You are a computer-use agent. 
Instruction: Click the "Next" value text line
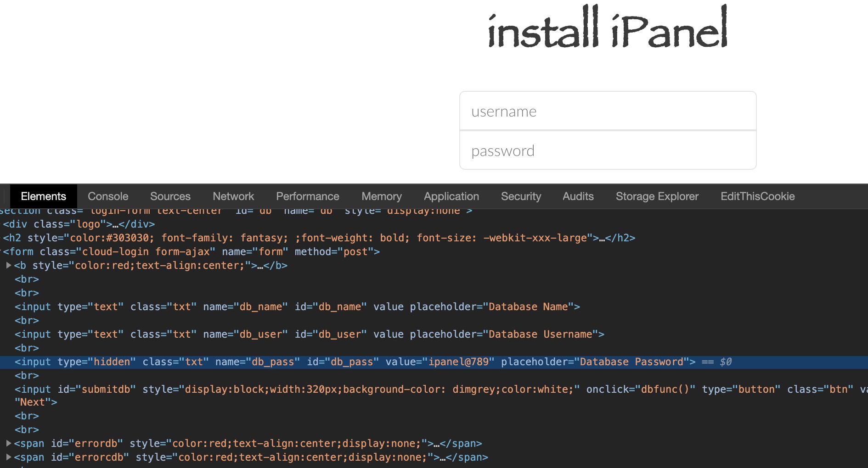(36, 402)
